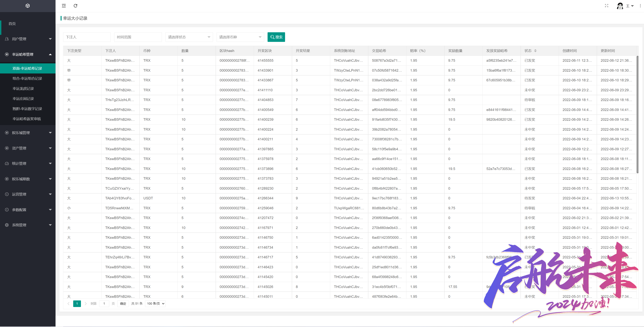This screenshot has width=644, height=327.
Task: Open the 请选择币种 dropdown
Action: [x=240, y=37]
